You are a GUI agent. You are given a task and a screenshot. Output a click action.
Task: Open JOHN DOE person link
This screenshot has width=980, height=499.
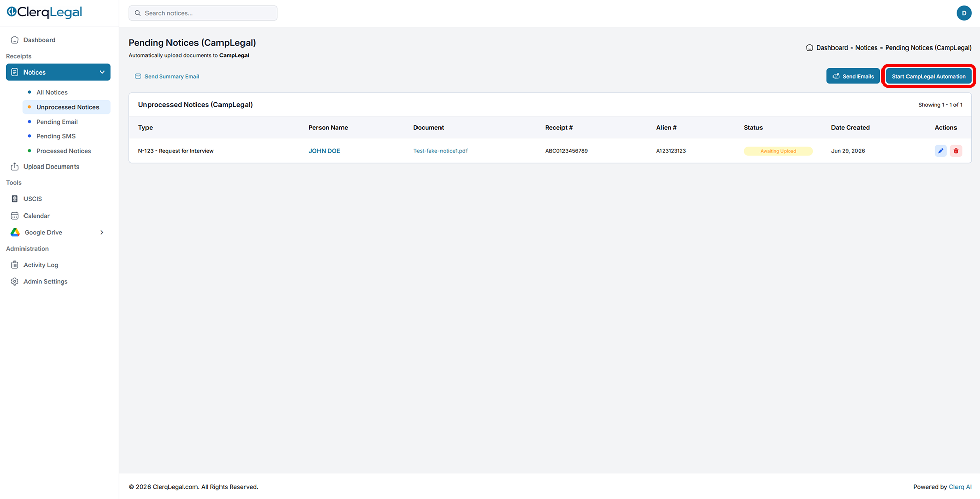(x=324, y=151)
